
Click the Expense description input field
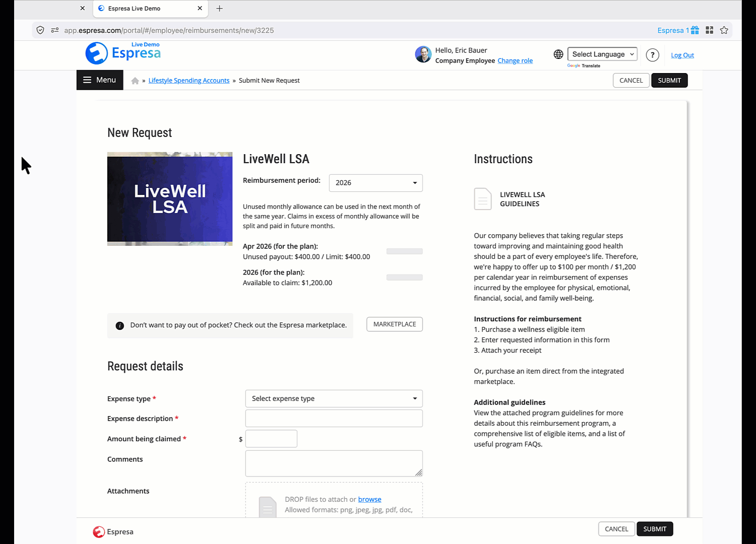pyautogui.click(x=334, y=419)
